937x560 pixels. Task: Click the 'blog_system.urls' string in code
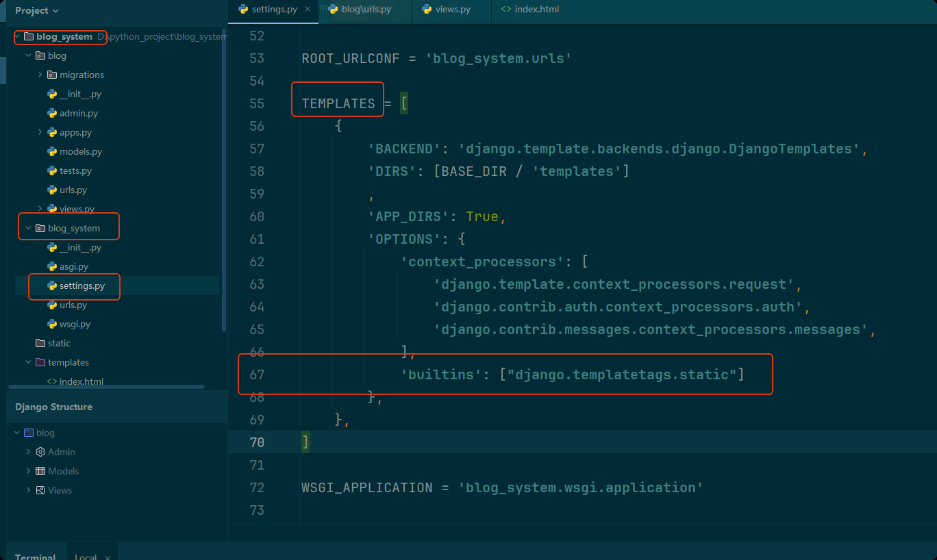499,58
